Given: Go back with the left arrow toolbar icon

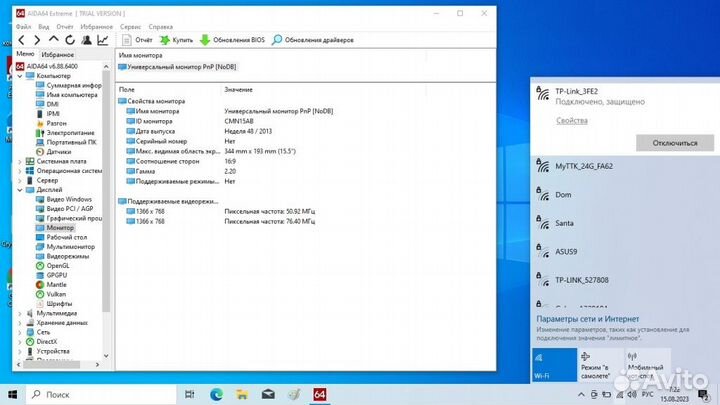Looking at the screenshot, I should [x=22, y=40].
